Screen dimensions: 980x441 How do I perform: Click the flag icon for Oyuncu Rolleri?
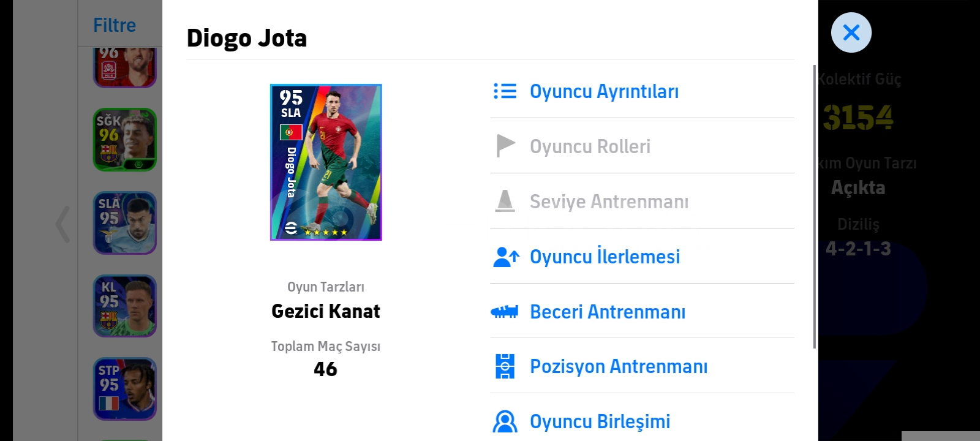point(505,146)
